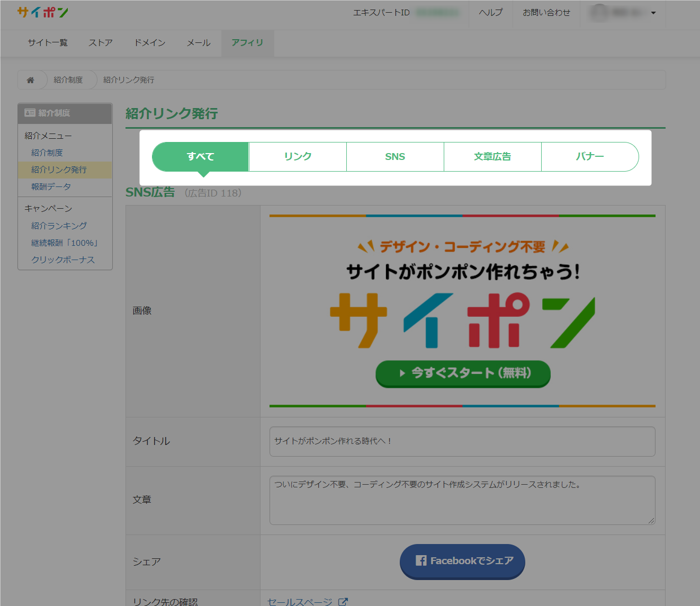
Task: Click the 紹介制度 panel header card icon
Action: [30, 113]
